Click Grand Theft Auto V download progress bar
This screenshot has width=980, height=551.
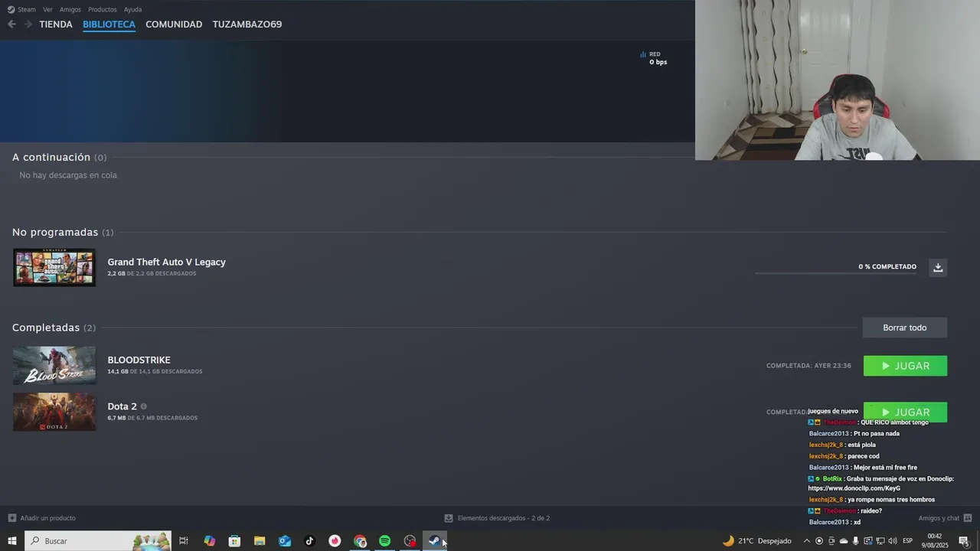coord(835,273)
